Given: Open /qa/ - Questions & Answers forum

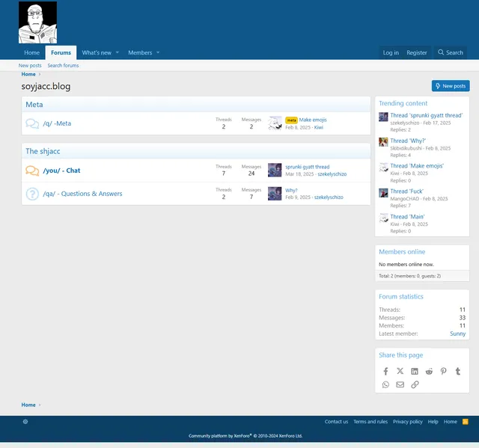Looking at the screenshot, I should click(x=82, y=194).
